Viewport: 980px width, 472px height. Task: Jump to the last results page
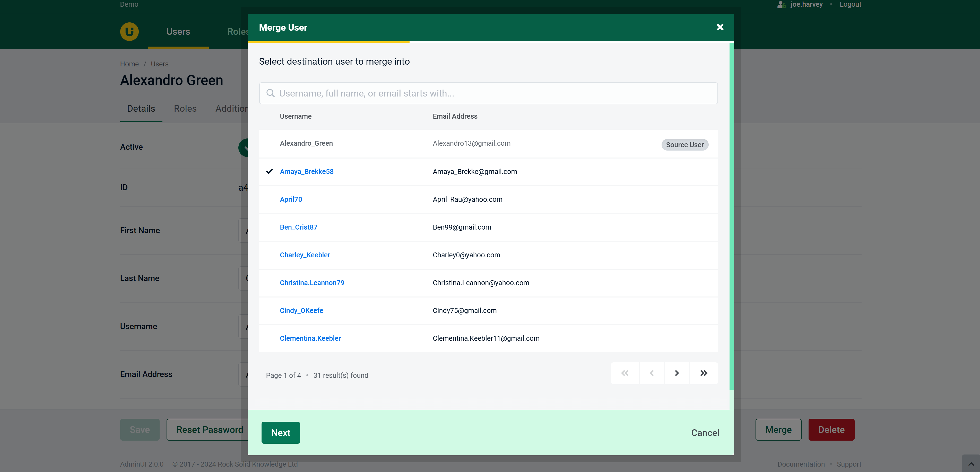[704, 373]
